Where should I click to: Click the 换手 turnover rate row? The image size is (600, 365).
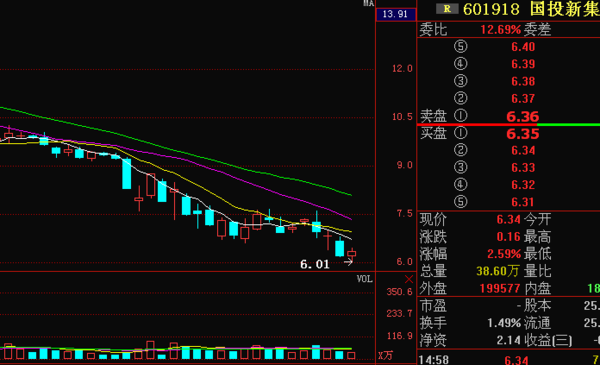pyautogui.click(x=508, y=323)
